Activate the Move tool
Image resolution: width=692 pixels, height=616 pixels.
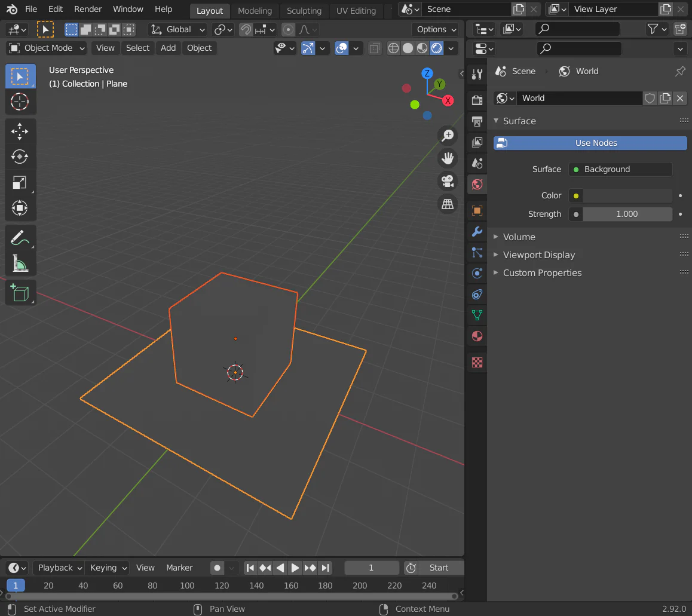pyautogui.click(x=20, y=131)
